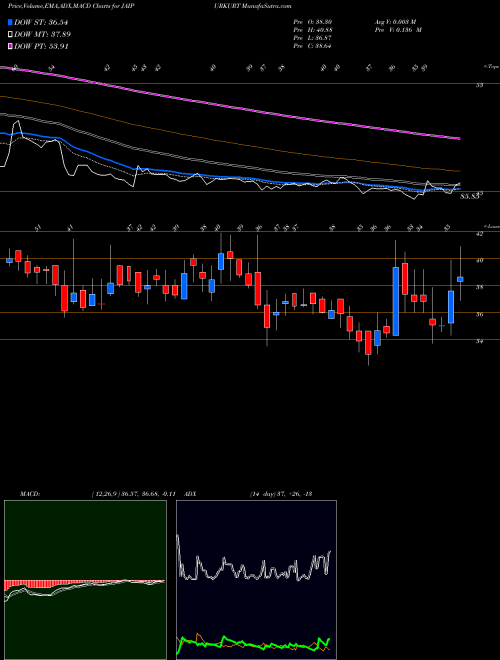Click the 38 price axis label

(479, 287)
